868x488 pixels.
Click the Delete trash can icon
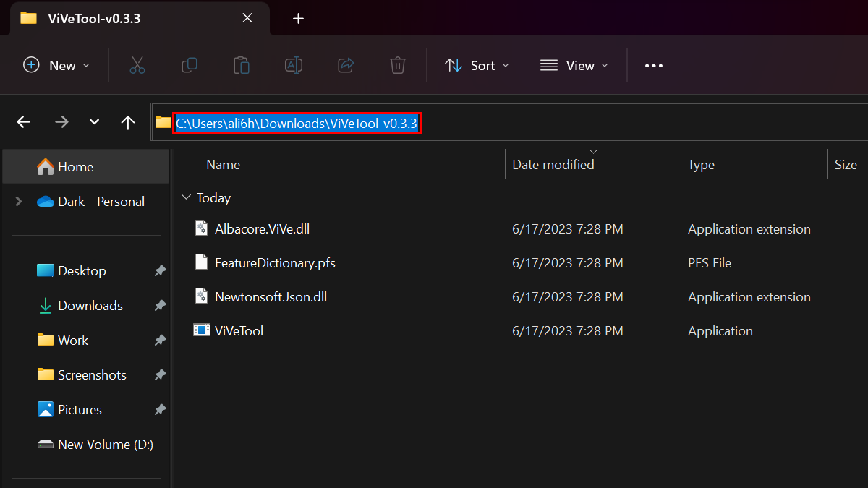click(x=397, y=65)
